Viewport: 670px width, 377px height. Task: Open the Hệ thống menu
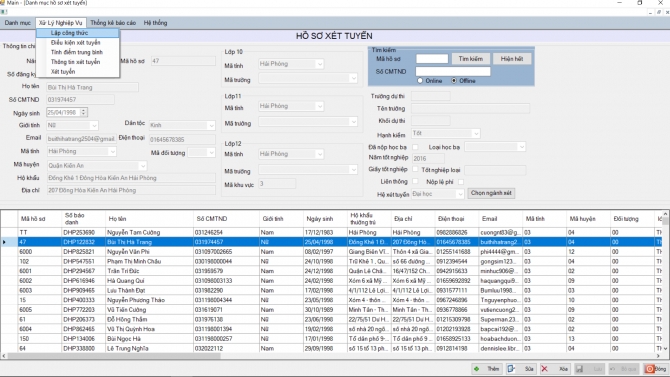click(x=155, y=23)
